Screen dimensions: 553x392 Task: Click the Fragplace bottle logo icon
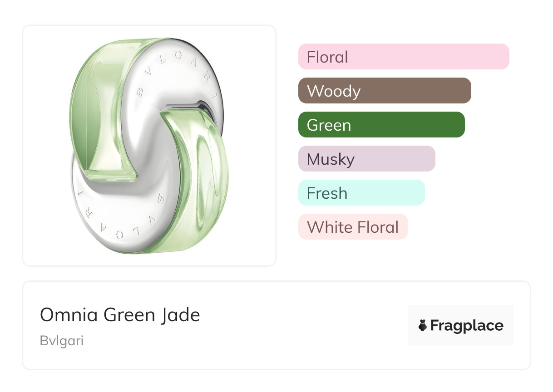pos(423,325)
